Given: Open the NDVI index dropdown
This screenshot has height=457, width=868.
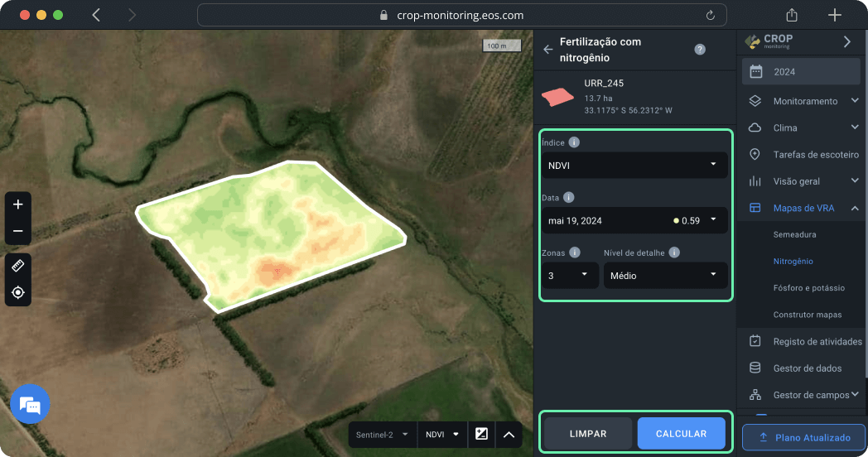Looking at the screenshot, I should point(634,165).
